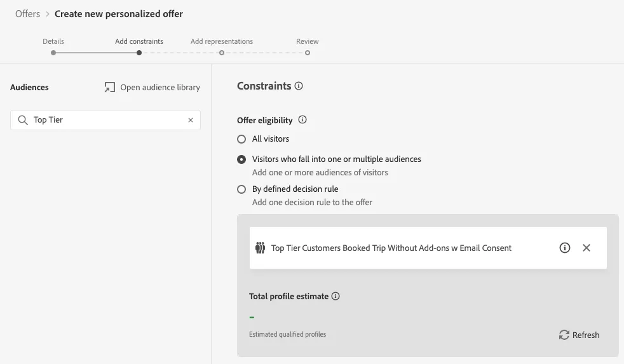Viewport: 624px width, 364px height.
Task: Select the All visitors option
Action: (241, 139)
